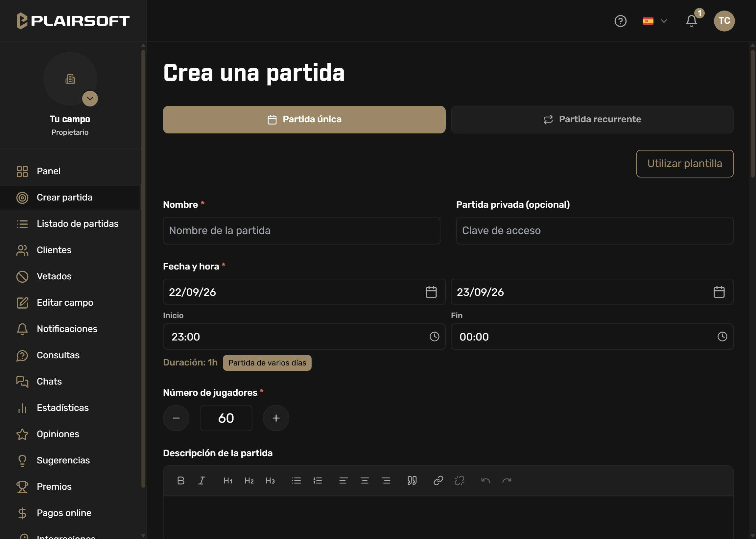This screenshot has height=539, width=756.
Task: Click the end date field 23/09/26
Action: 592,292
